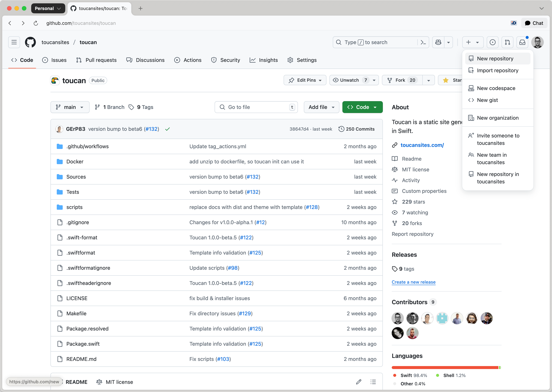
Task: Toggle the README outline list view
Action: click(373, 382)
